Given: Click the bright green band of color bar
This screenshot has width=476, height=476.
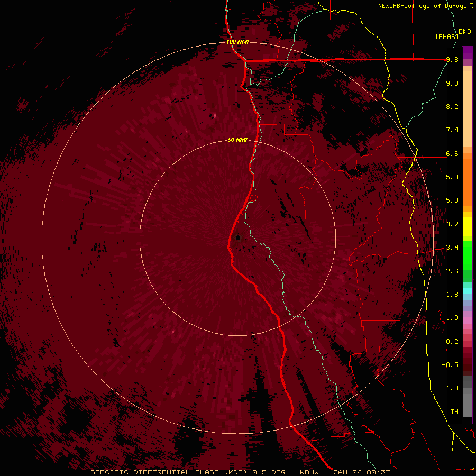Looking at the screenshot, I should (467, 255).
